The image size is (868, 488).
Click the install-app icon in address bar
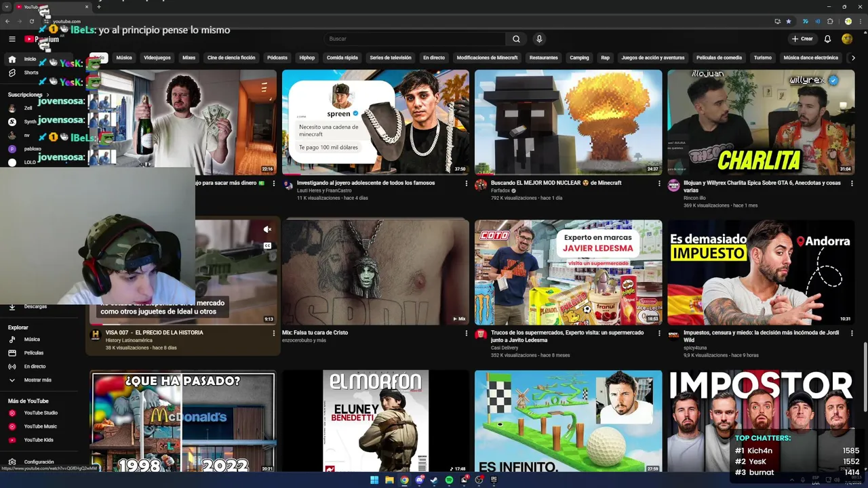pos(778,21)
